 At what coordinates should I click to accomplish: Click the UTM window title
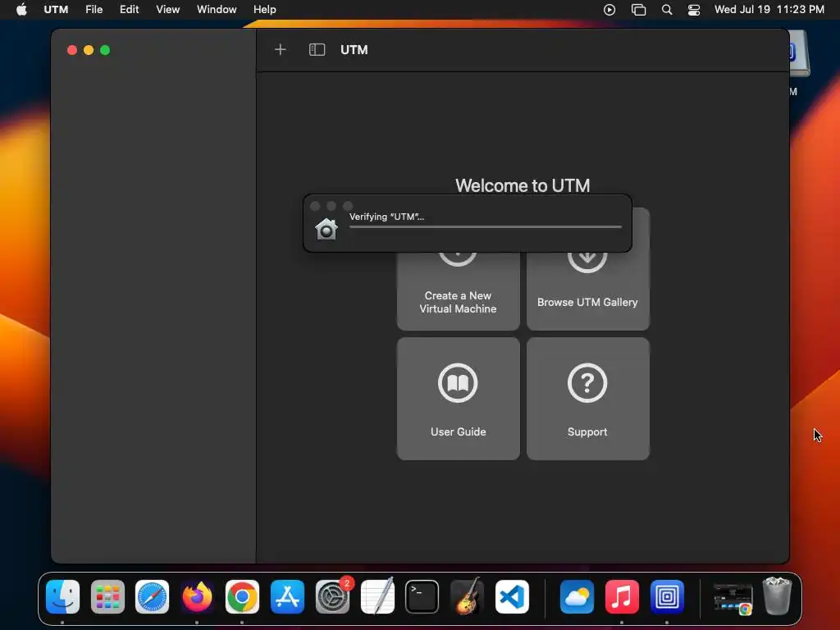click(x=354, y=50)
